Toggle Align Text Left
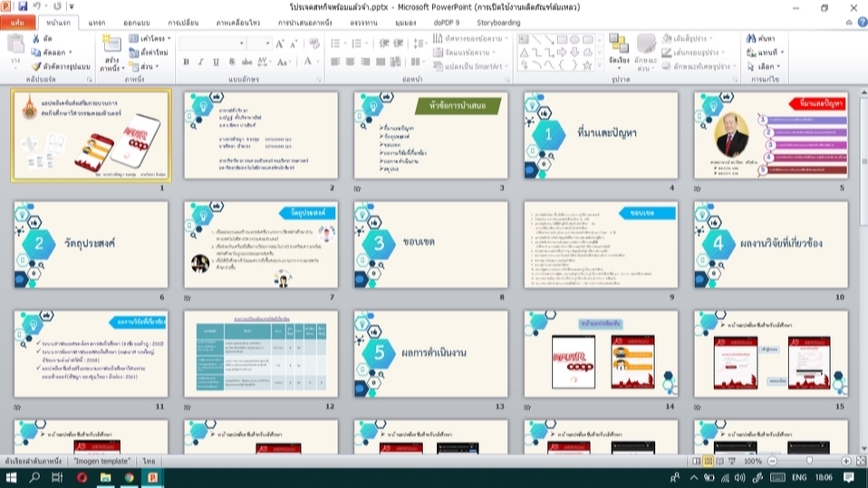Viewport: 868px width, 488px height. tap(335, 62)
